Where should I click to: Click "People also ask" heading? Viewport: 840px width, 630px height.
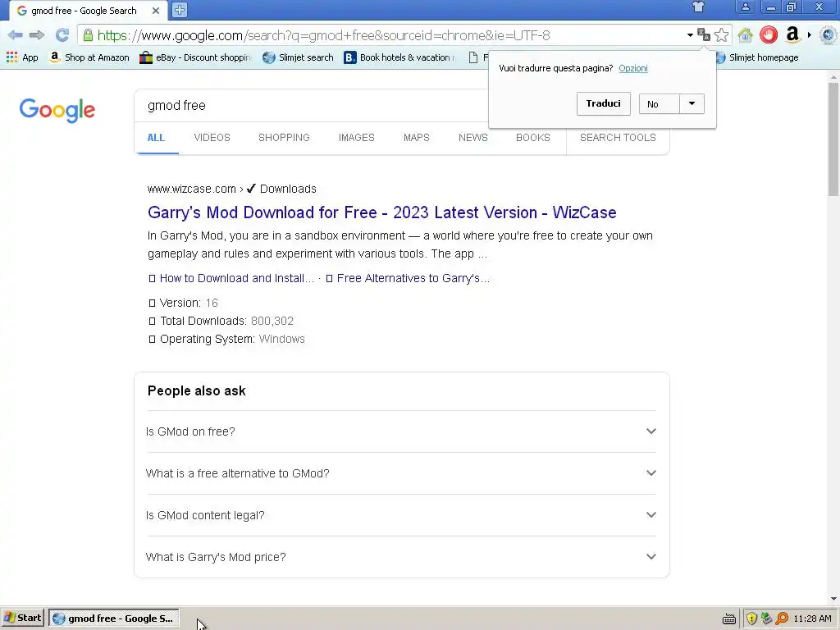click(x=197, y=390)
